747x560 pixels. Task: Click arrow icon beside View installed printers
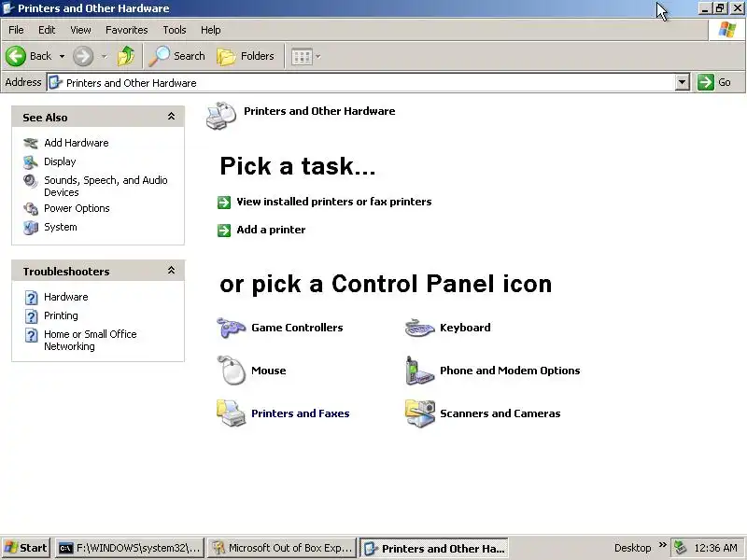224,203
